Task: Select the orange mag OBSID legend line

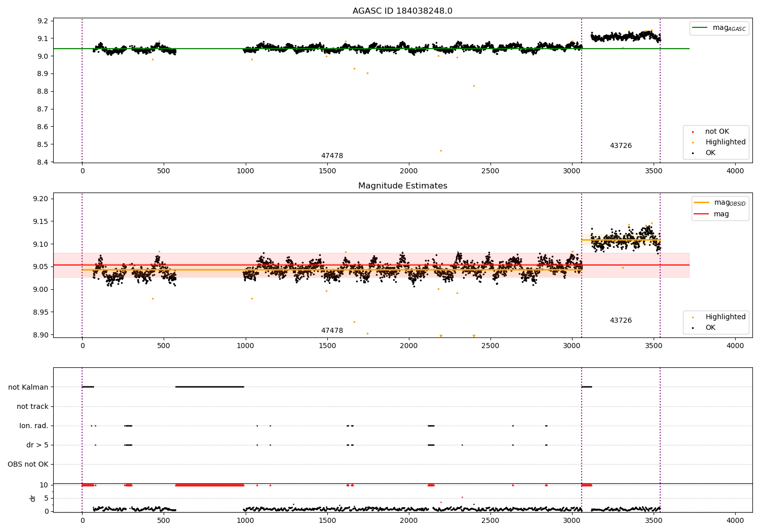Action: pos(702,203)
